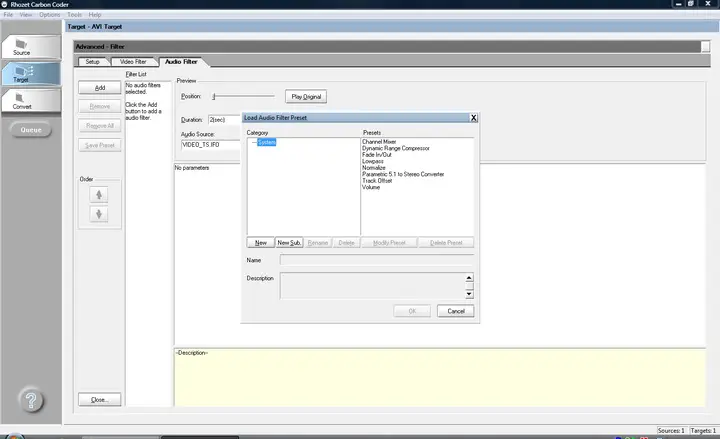Click the Audio Source field VIDEO_TS.IFO
720x439 pixels.
(x=211, y=145)
